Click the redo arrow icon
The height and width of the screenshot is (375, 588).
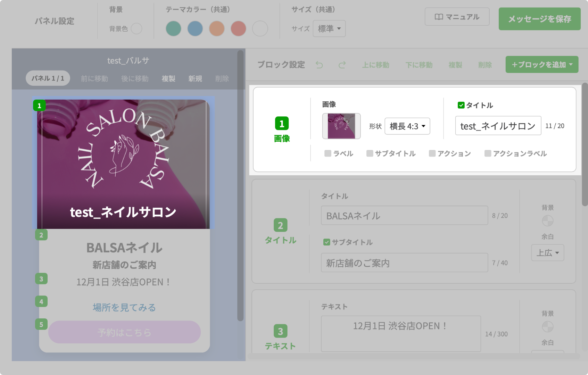coord(342,65)
